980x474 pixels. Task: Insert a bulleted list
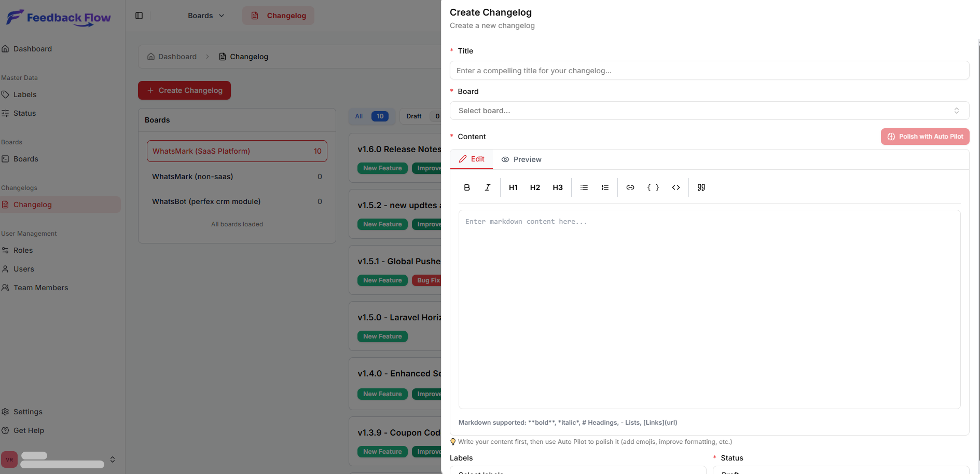coord(584,187)
